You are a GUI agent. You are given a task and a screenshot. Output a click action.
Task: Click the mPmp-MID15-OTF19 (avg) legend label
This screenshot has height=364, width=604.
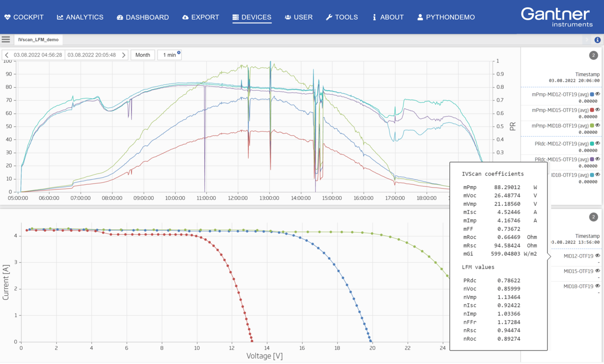coord(560,110)
